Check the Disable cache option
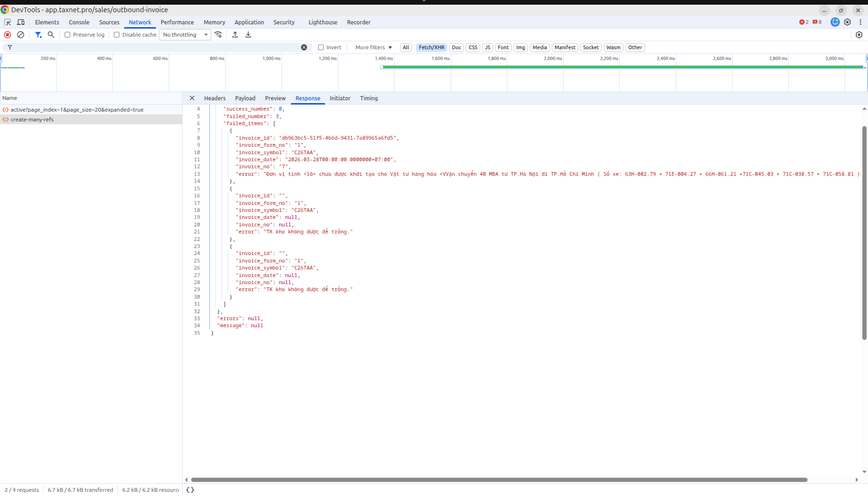Image resolution: width=868 pixels, height=496 pixels. click(117, 35)
